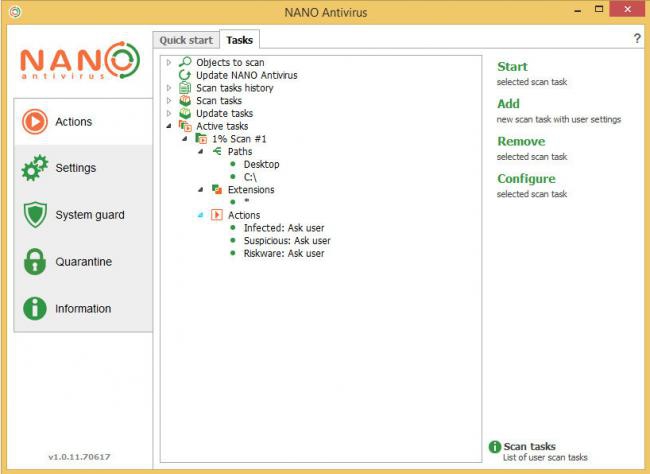Screen dimensions: 650x474
Task: Click Remove selected scan task link
Action: 521,141
